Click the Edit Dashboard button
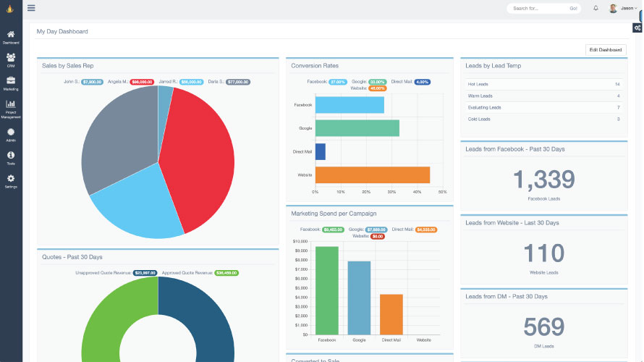The width and height of the screenshot is (644, 362). (606, 50)
